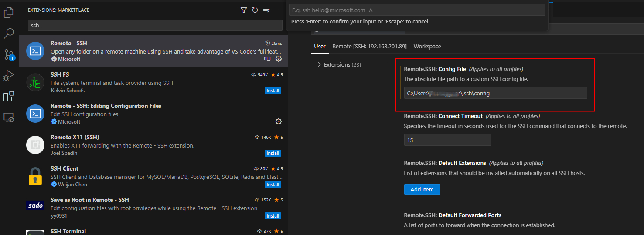The height and width of the screenshot is (235, 644).
Task: Open manage gear for Editing Configuration Files extension
Action: click(279, 121)
